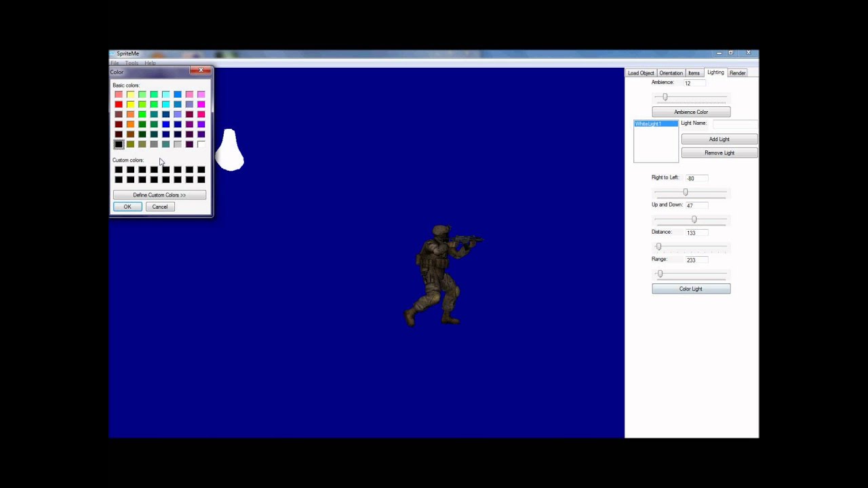Image resolution: width=868 pixels, height=488 pixels.
Task: Click the white light bulb gizmo in viewport
Action: tap(230, 150)
